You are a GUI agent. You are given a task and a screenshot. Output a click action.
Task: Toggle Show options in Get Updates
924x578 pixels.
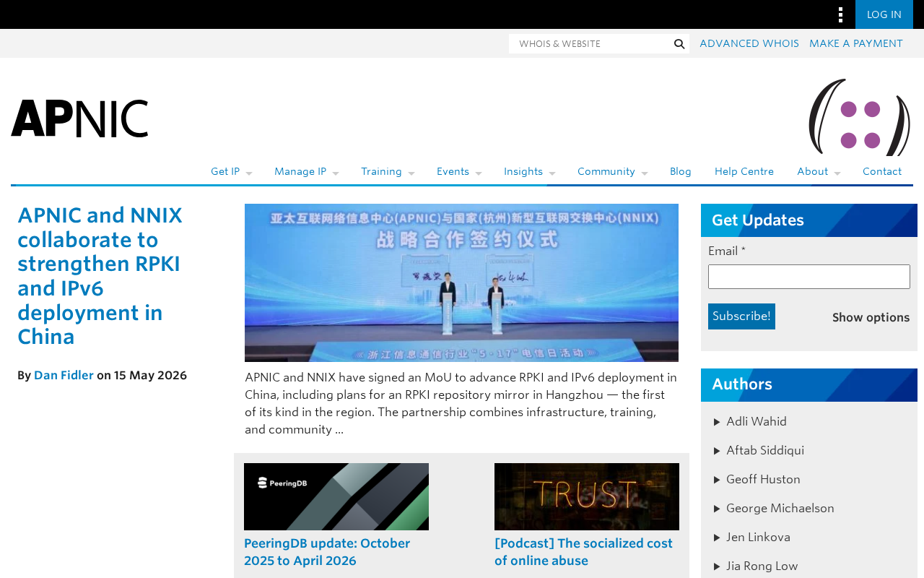[871, 318]
